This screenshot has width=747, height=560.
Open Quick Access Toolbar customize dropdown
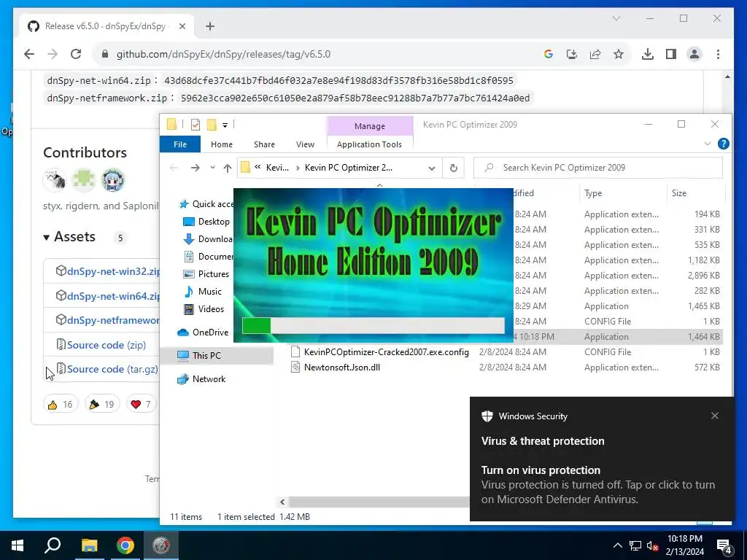point(225,125)
